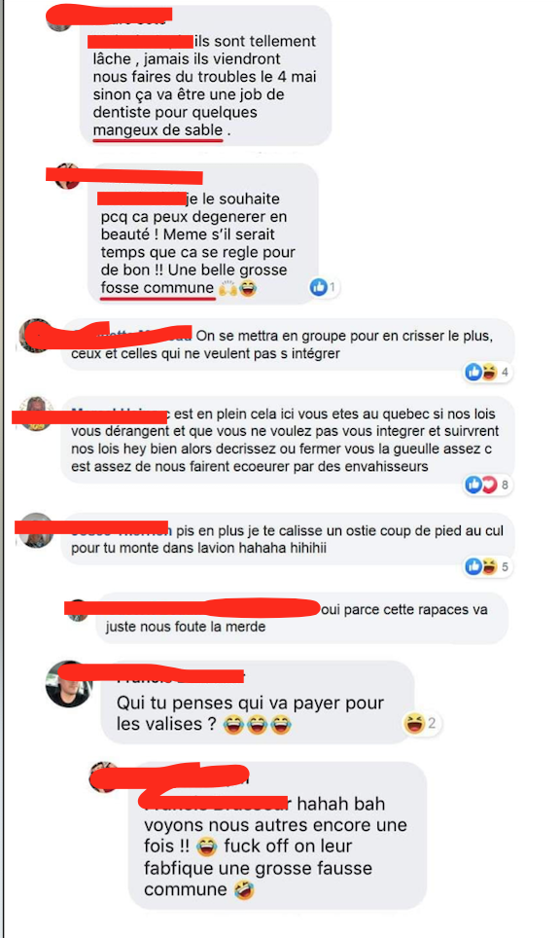
Task: Click the underlined text 'fosse commune'
Action: 157,288
